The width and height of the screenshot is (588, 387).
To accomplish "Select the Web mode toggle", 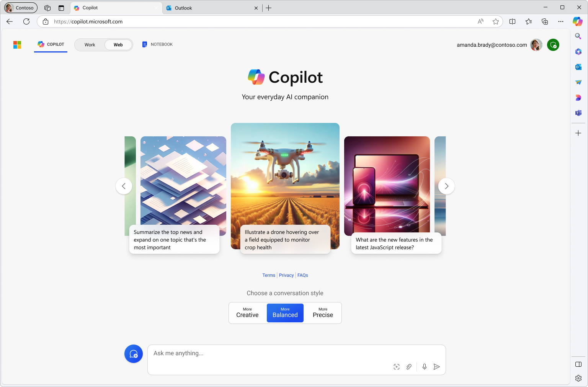I will pos(118,45).
